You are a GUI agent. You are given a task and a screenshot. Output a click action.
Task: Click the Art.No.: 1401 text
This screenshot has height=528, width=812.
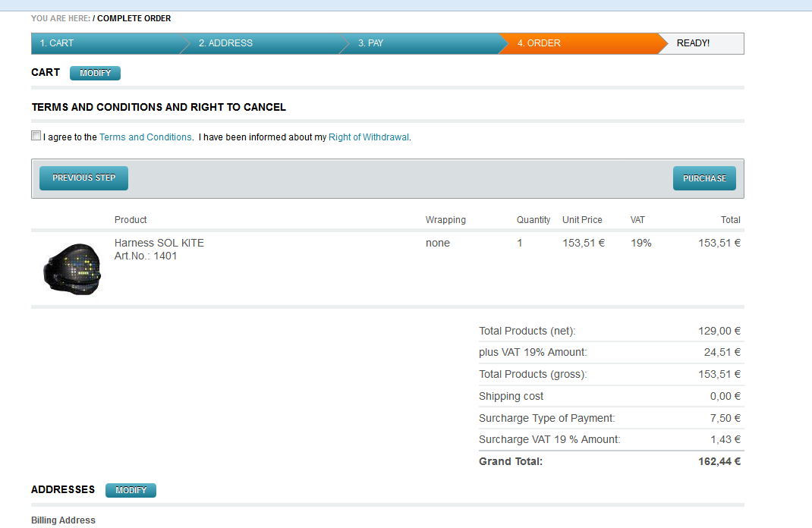tap(146, 256)
